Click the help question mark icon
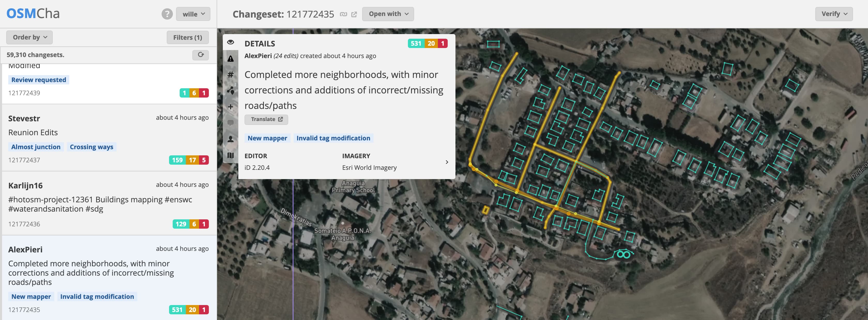Screen dimensions: 868x320 pyautogui.click(x=167, y=14)
